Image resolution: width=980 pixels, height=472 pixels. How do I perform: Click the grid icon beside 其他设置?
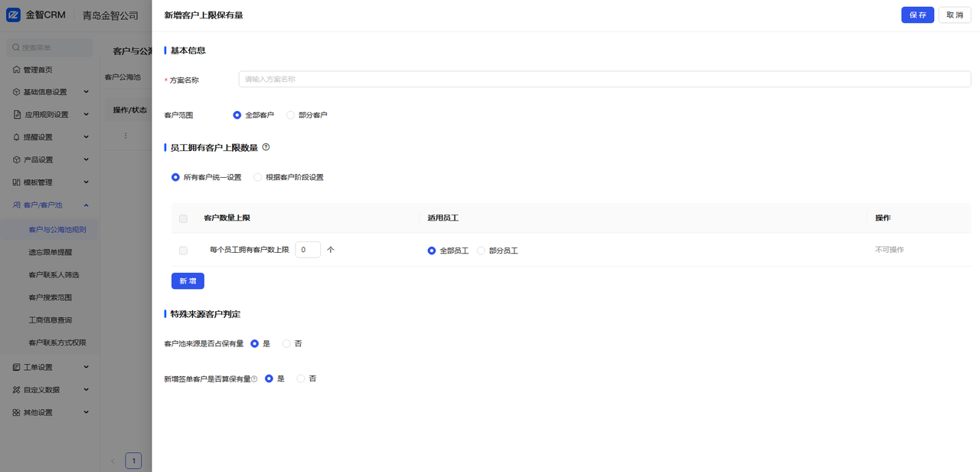tap(16, 413)
